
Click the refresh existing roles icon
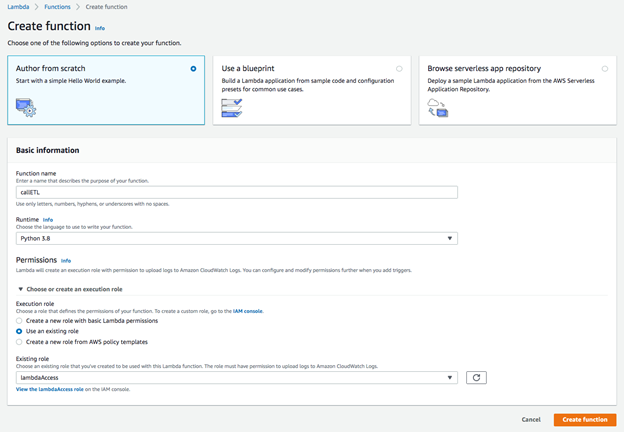[476, 377]
